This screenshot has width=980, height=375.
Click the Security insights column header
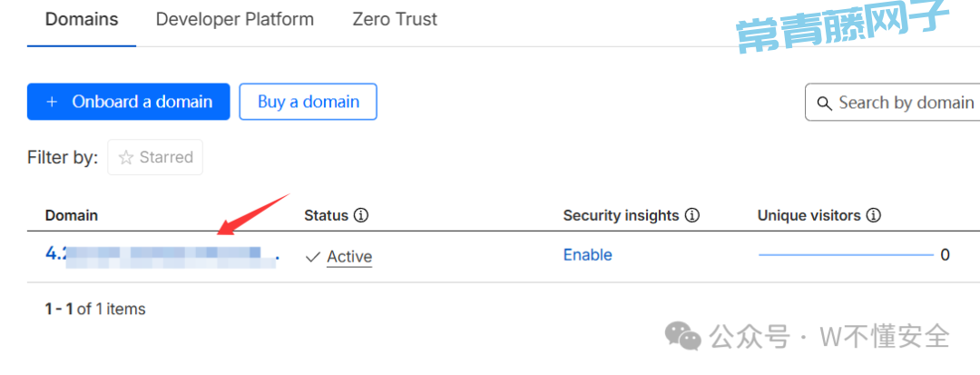pos(621,216)
